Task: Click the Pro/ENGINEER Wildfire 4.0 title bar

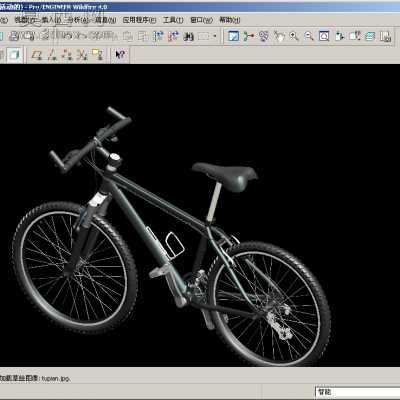Action: [200, 7]
